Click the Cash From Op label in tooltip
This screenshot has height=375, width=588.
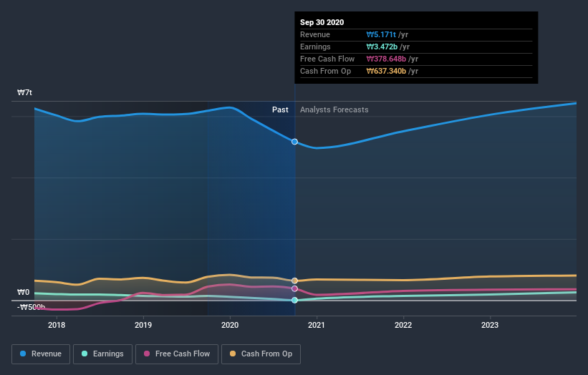(325, 71)
